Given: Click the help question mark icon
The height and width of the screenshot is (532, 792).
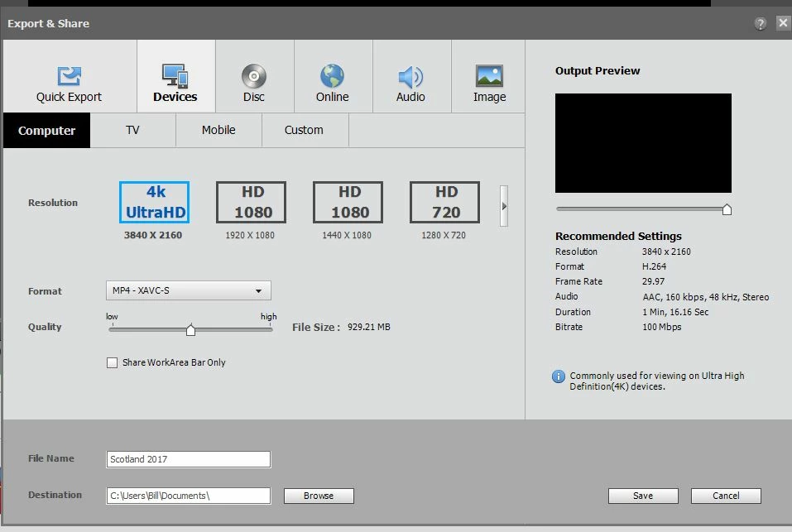Looking at the screenshot, I should [761, 23].
